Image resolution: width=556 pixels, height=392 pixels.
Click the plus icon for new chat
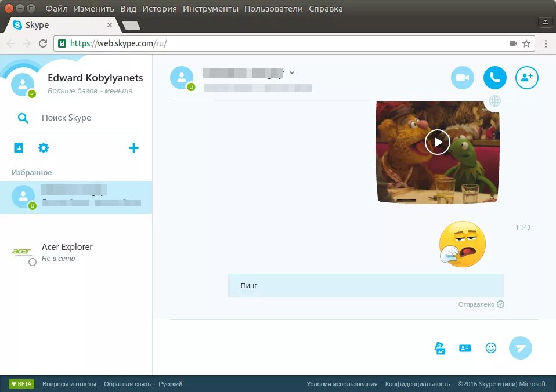133,148
